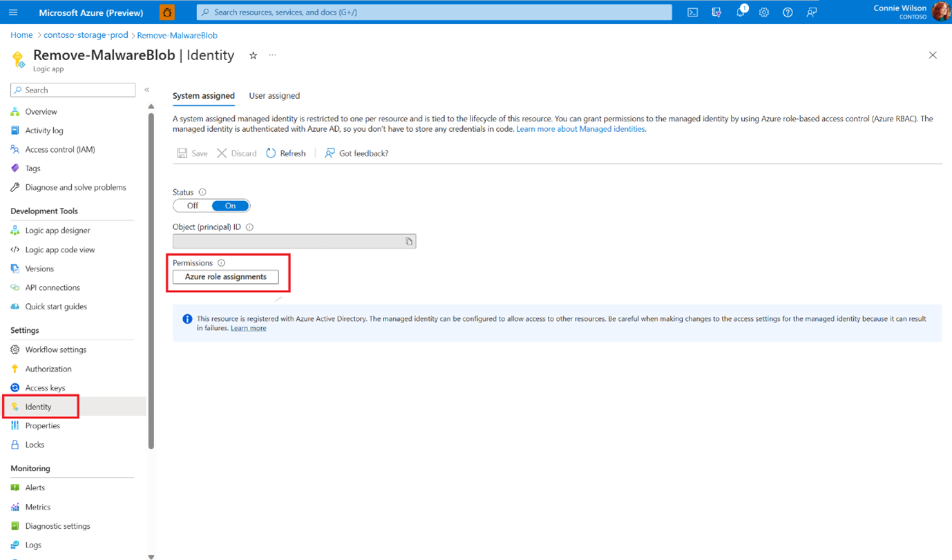952x560 pixels.
Task: Favorite this page with star icon
Action: pos(254,56)
